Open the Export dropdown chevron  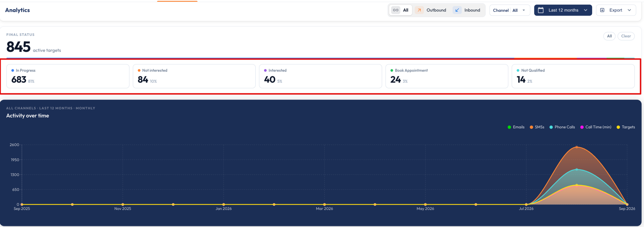click(x=629, y=10)
